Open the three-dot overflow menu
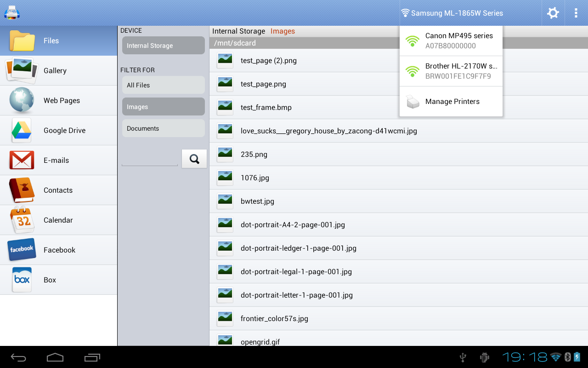 click(x=576, y=13)
